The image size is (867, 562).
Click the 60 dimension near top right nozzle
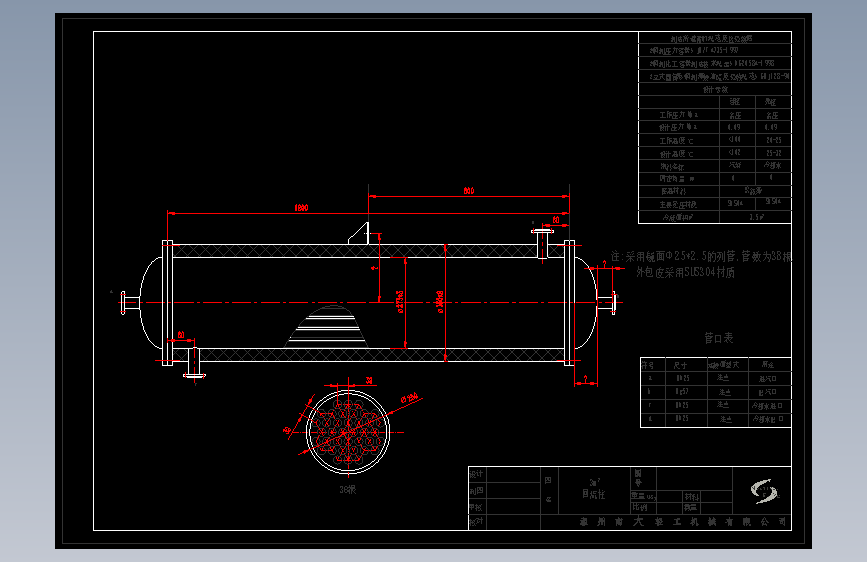click(556, 220)
